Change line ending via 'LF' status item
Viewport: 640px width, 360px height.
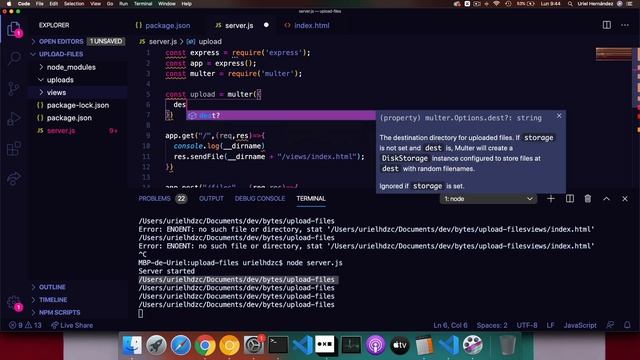coord(550,325)
